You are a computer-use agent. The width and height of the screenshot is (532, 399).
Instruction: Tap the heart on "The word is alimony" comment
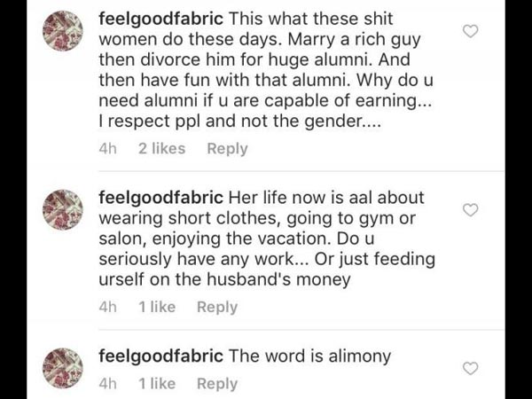coord(472,368)
